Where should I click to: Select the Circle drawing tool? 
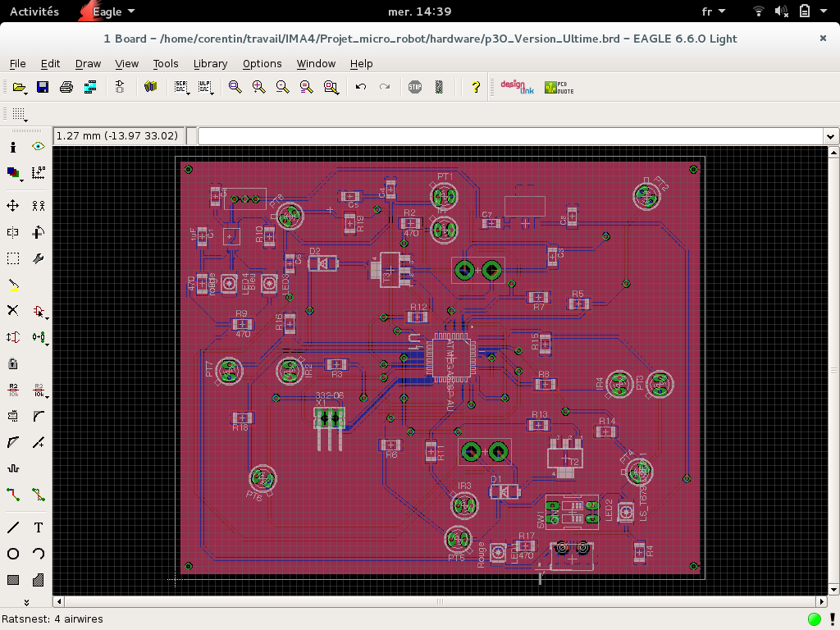(13, 554)
